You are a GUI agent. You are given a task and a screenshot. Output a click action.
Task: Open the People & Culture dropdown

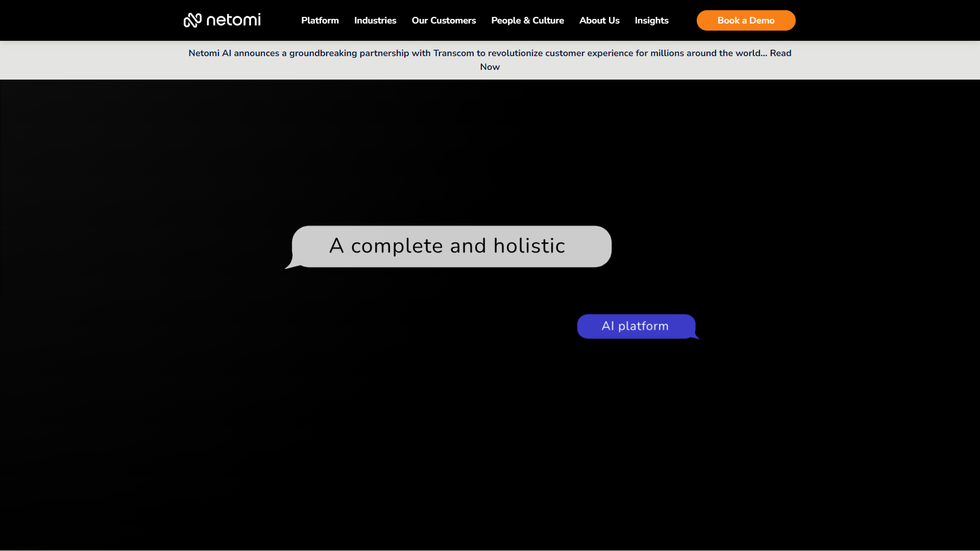point(527,20)
